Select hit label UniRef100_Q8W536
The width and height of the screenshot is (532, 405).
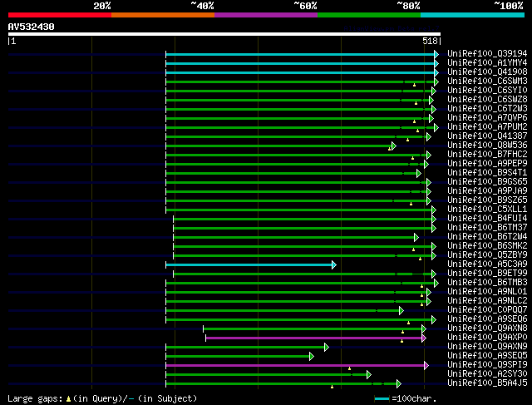click(x=487, y=146)
